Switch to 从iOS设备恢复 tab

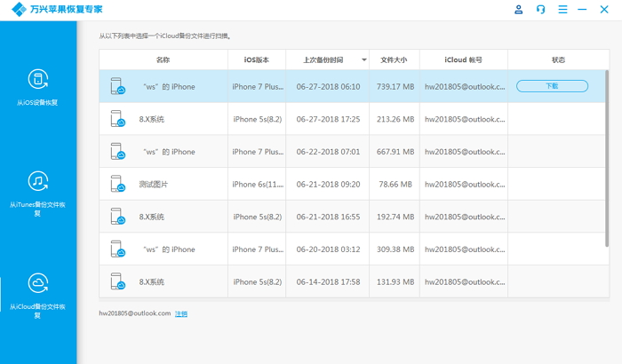[x=38, y=103]
